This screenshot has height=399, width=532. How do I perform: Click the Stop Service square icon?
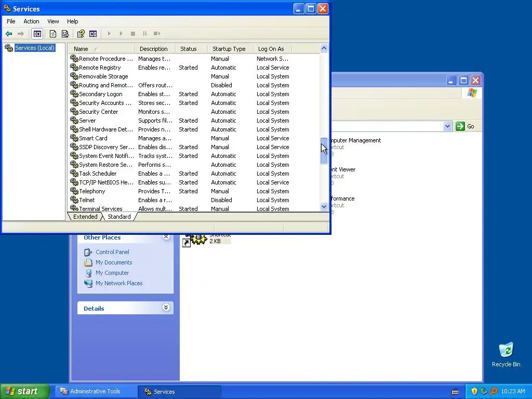[x=133, y=34]
